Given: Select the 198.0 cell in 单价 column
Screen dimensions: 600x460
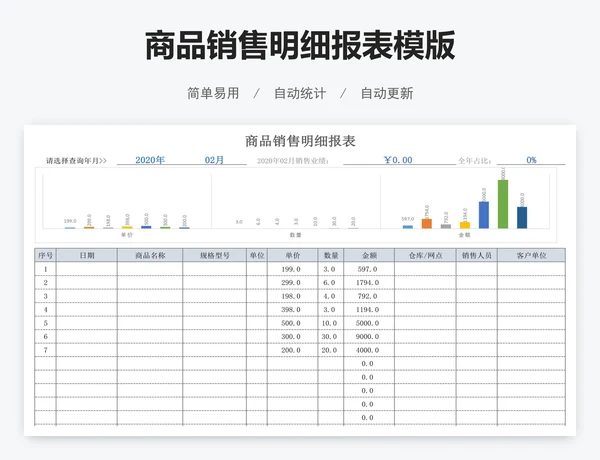Looking at the screenshot, I should click(292, 296).
